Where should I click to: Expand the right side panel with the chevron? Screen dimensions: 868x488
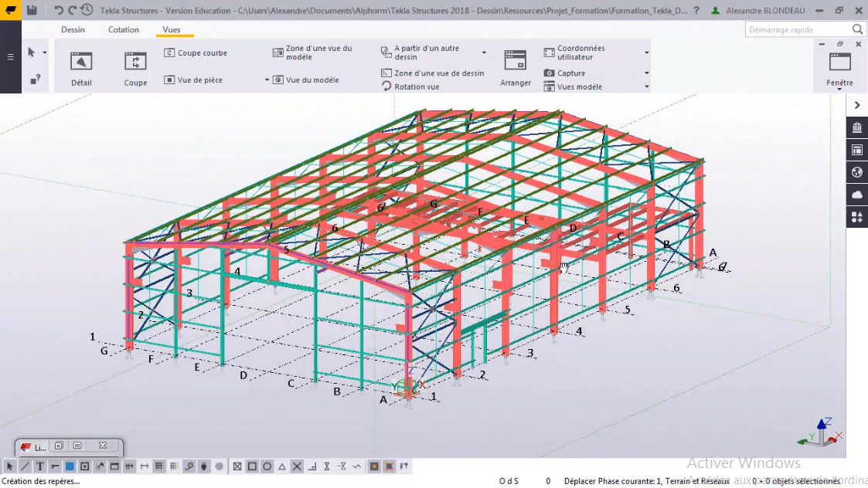tap(856, 104)
